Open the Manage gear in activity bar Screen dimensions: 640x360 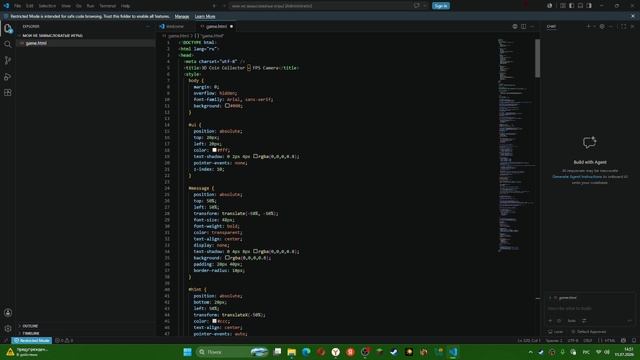coord(8,329)
